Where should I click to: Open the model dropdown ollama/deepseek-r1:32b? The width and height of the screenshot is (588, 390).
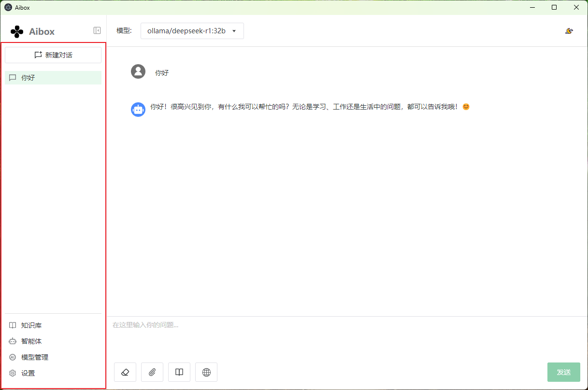coord(192,31)
